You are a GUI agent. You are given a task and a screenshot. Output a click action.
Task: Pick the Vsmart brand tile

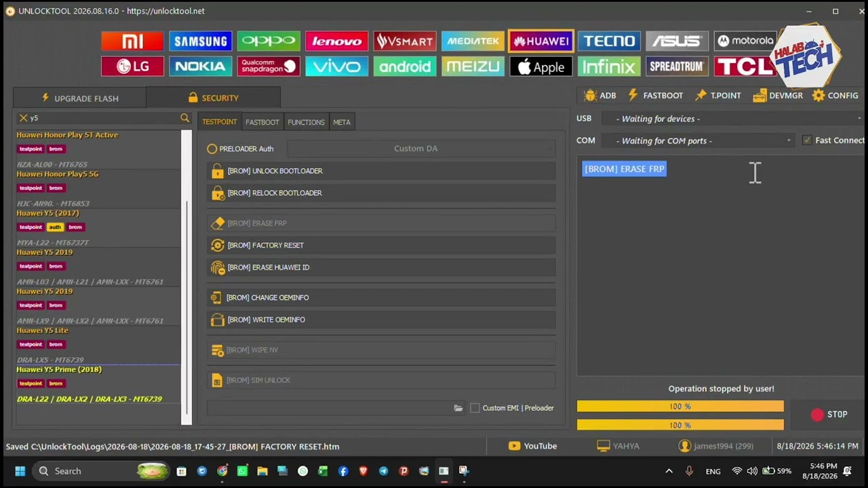pyautogui.click(x=405, y=41)
